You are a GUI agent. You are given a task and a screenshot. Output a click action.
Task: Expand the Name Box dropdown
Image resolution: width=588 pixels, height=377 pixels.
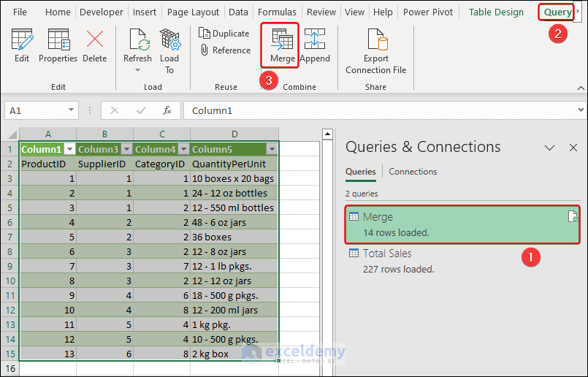71,110
